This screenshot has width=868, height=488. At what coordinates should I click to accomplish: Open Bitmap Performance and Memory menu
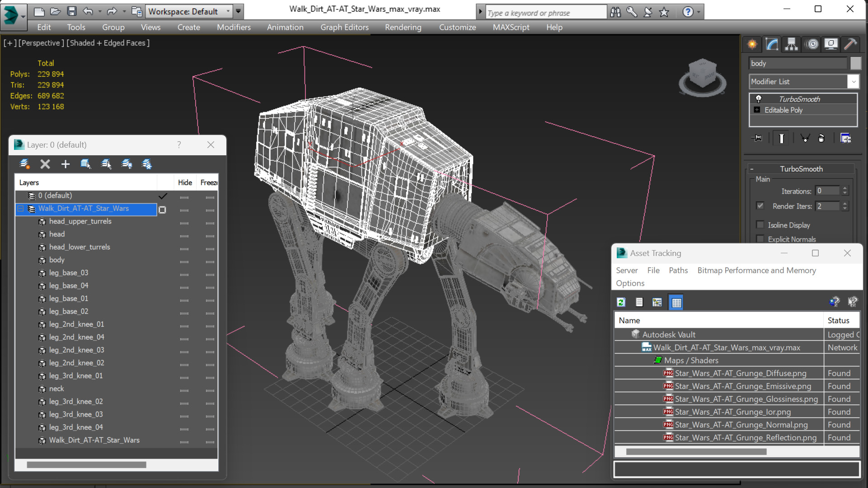(x=756, y=270)
